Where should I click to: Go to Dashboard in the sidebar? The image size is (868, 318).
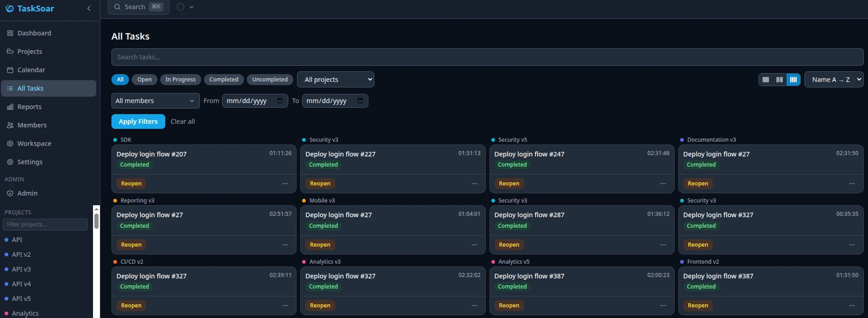[x=48, y=33]
